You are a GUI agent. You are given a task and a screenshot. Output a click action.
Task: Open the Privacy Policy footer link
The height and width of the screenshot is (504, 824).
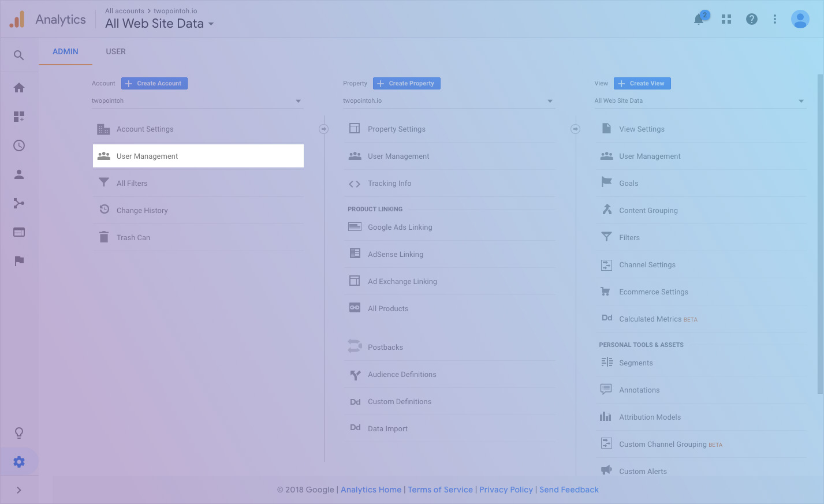pyautogui.click(x=506, y=490)
